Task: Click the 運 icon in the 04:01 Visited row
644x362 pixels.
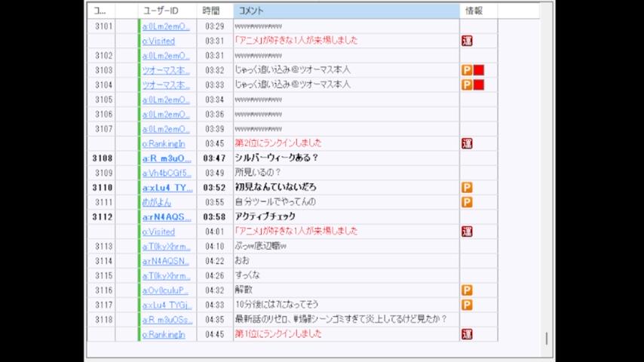Action: [x=467, y=232]
